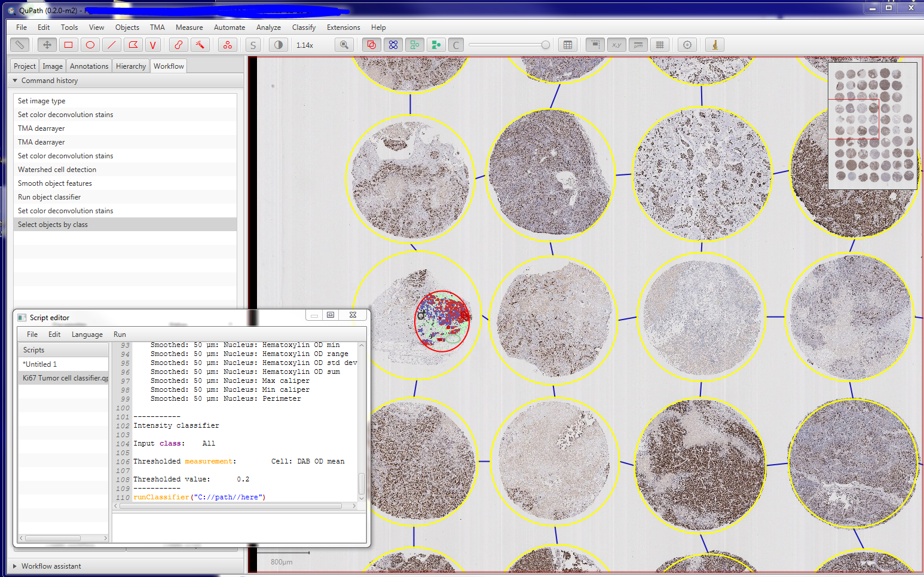Click the slide overview thumbnail
924x577 pixels.
pos(872,126)
